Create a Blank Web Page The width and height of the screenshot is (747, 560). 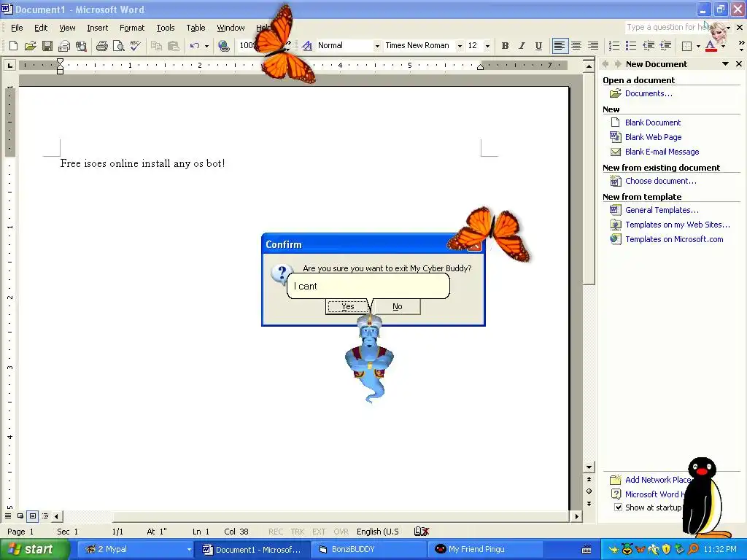point(653,137)
